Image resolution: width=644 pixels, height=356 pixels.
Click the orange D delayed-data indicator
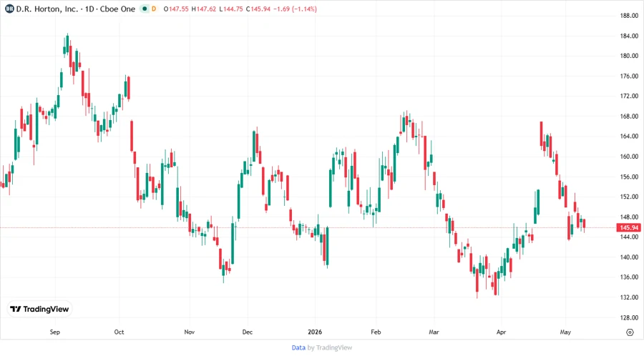(x=154, y=9)
